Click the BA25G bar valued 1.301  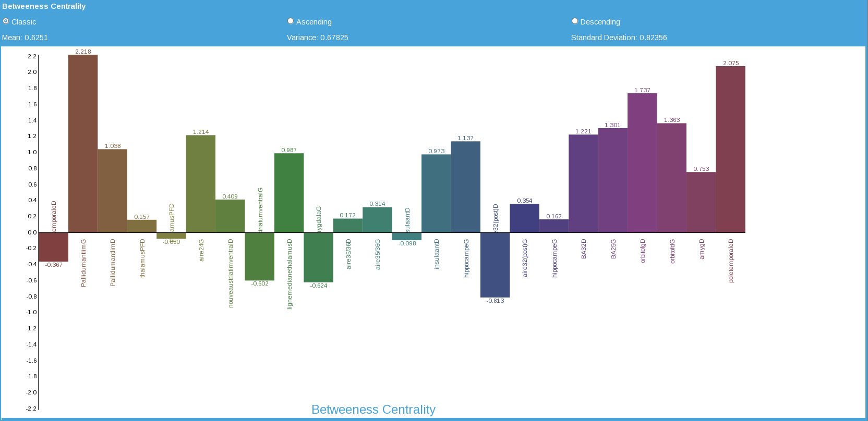pyautogui.click(x=612, y=180)
